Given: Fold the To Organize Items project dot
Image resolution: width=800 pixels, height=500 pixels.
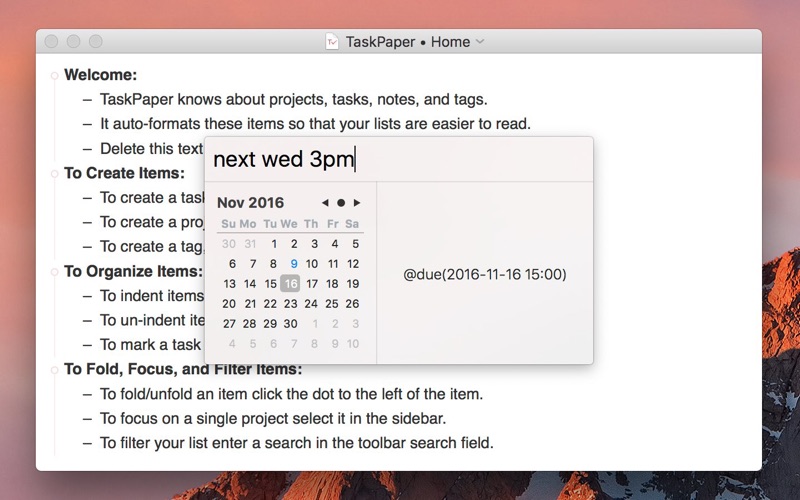Looking at the screenshot, I should (x=55, y=271).
